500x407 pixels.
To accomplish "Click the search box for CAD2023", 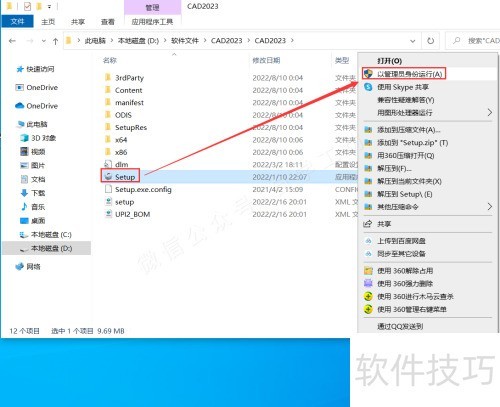I will tap(473, 41).
